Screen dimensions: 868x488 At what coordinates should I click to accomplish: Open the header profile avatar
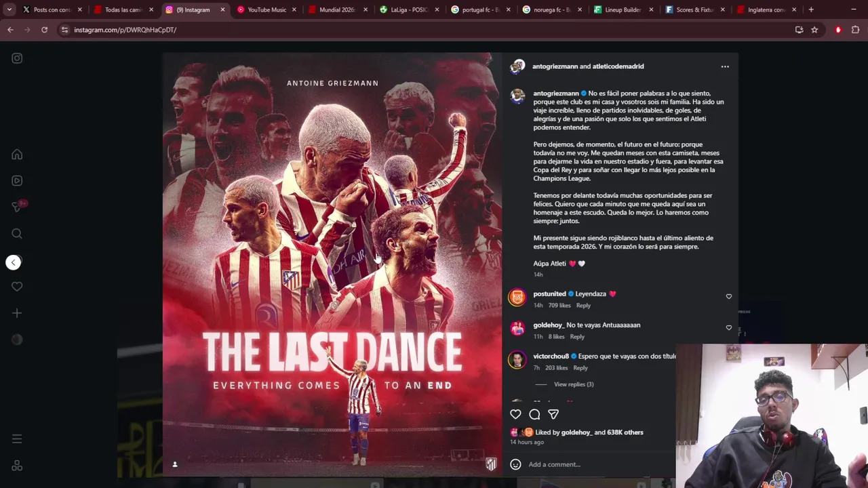click(x=517, y=66)
